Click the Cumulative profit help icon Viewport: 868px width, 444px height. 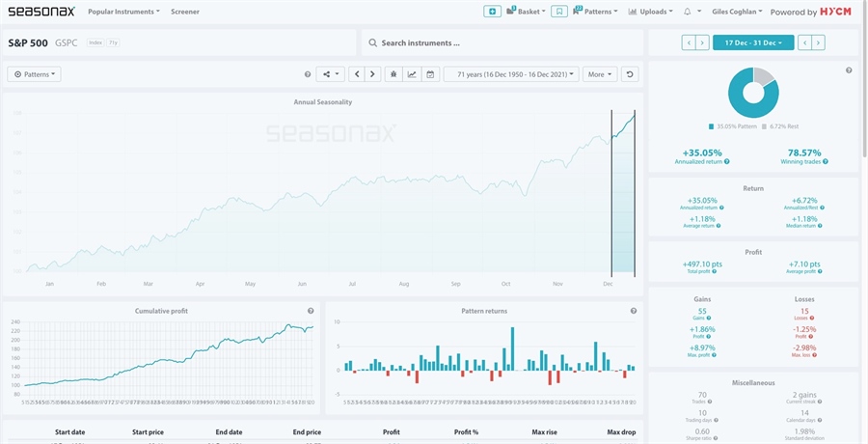point(311,311)
